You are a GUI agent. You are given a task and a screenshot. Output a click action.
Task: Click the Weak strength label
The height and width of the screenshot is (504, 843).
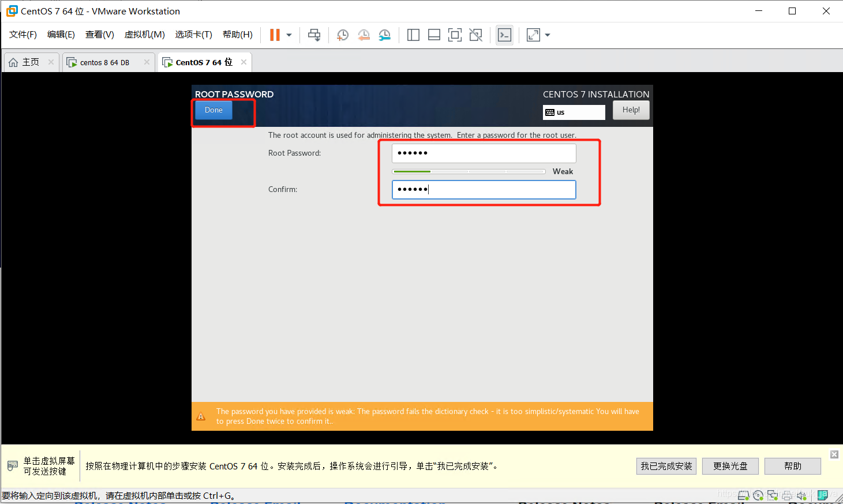(563, 171)
